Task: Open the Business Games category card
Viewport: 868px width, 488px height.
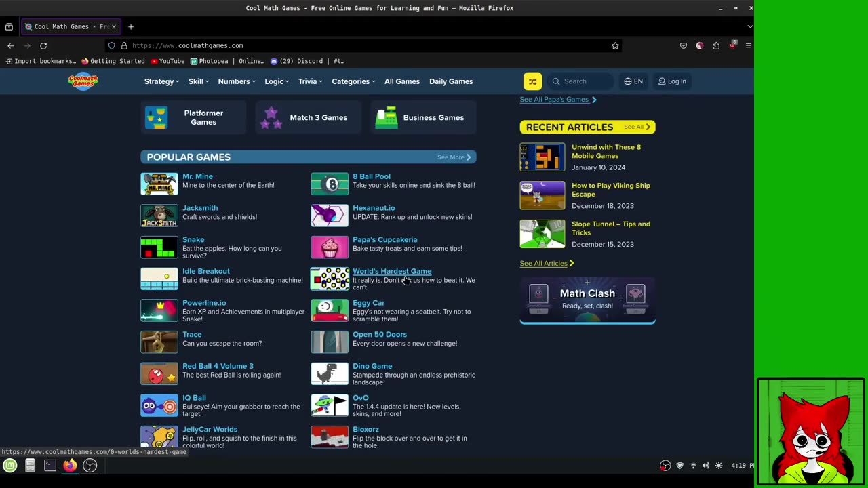Action: click(424, 117)
